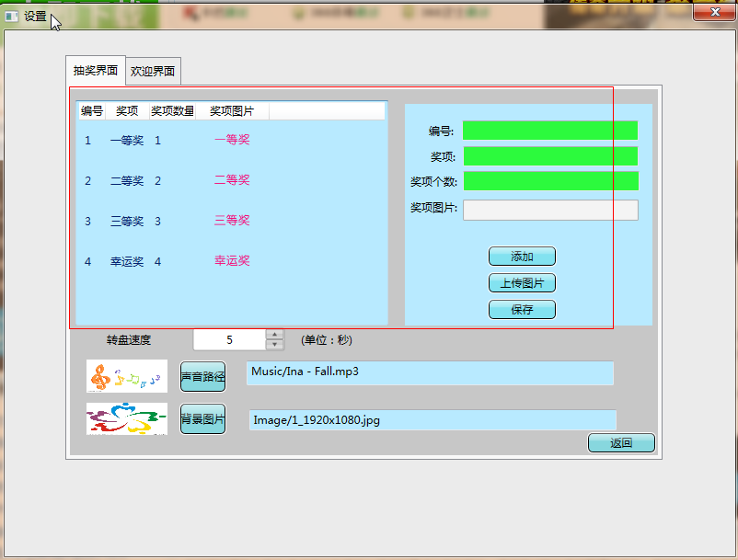The image size is (738, 560).
Task: Click the 奖项图片 column header
Action: (232, 111)
